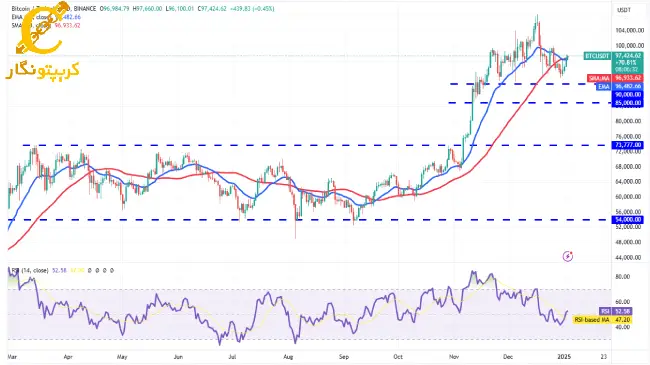Click the 2025 label on time axis
The image size is (650, 365).
(564, 357)
